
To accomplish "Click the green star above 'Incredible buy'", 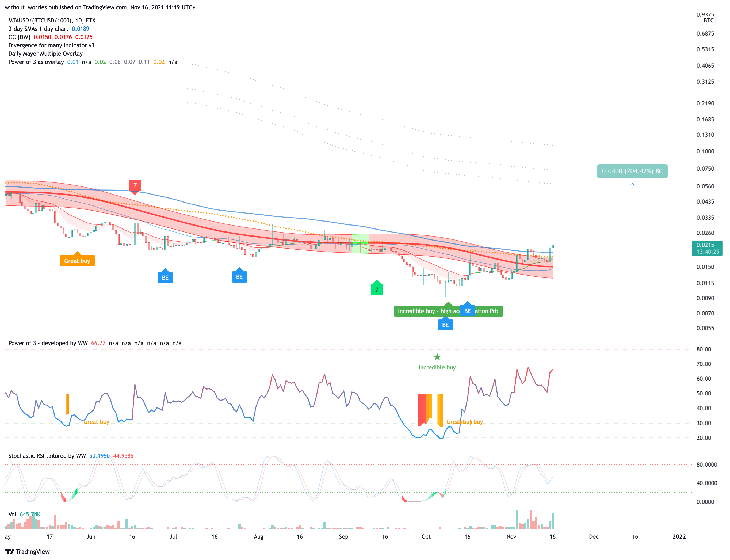I will pyautogui.click(x=437, y=357).
